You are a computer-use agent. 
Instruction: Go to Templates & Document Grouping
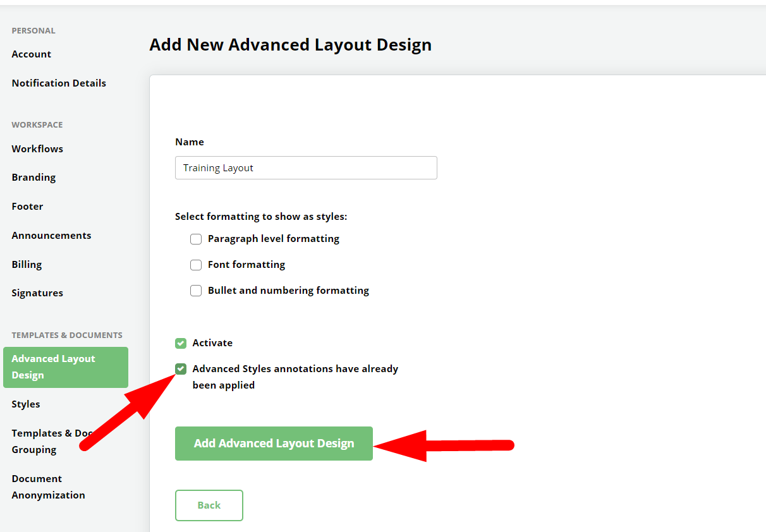pos(44,442)
